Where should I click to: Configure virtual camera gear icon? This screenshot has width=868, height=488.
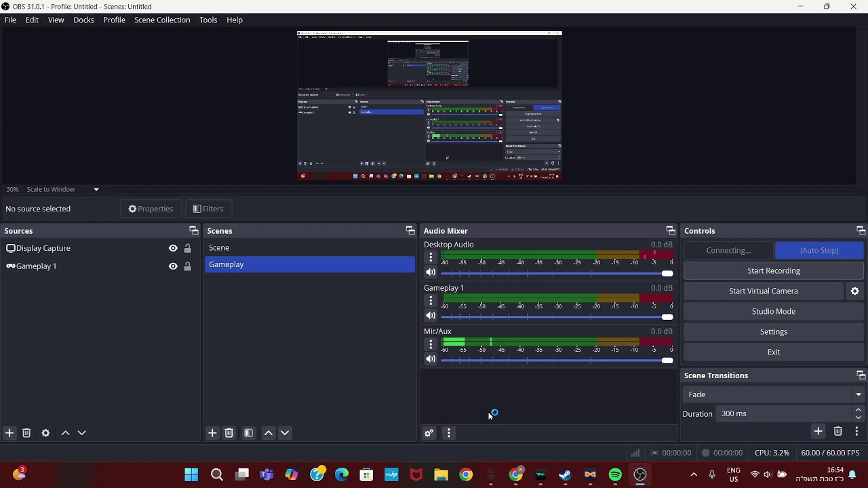pos(854,291)
